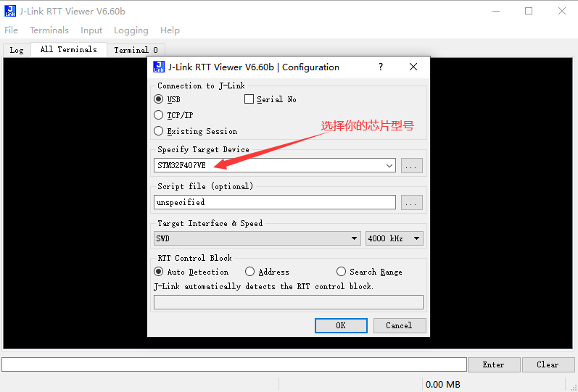Click the J-Link icon in Configuration title bar
578x392 pixels.
point(159,67)
